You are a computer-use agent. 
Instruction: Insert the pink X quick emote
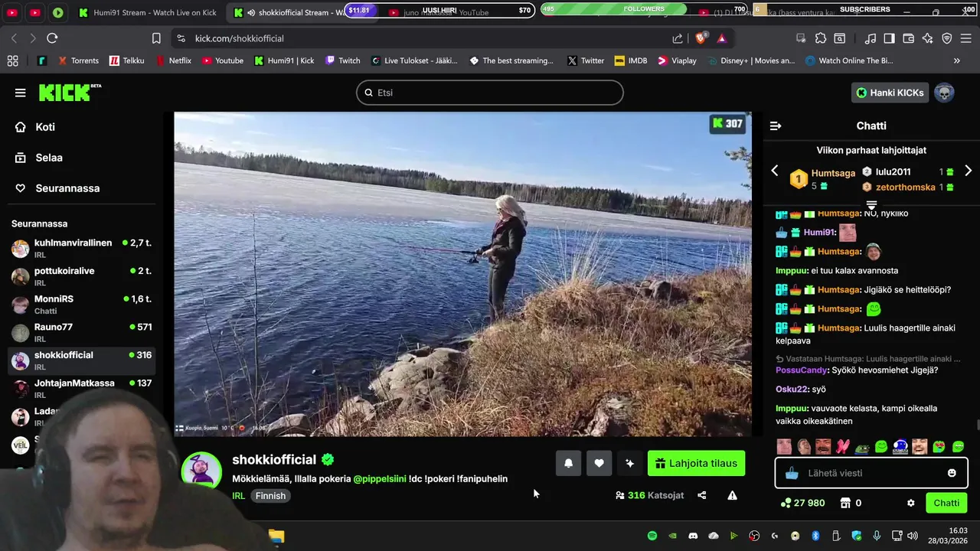click(x=843, y=446)
